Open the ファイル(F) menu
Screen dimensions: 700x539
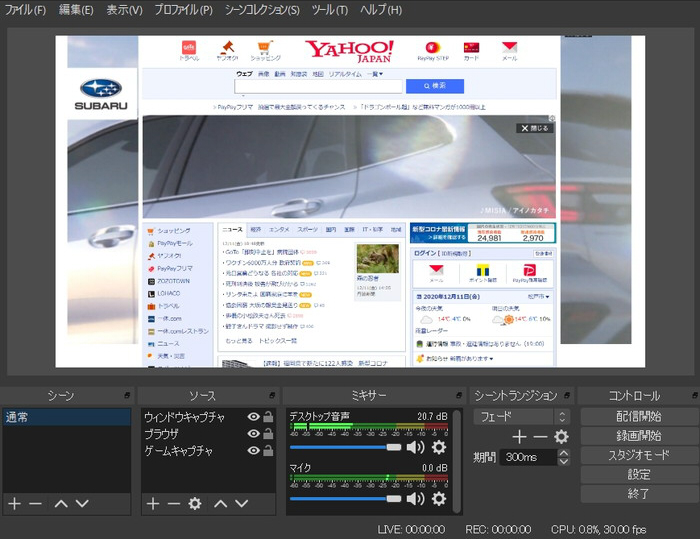(x=25, y=10)
